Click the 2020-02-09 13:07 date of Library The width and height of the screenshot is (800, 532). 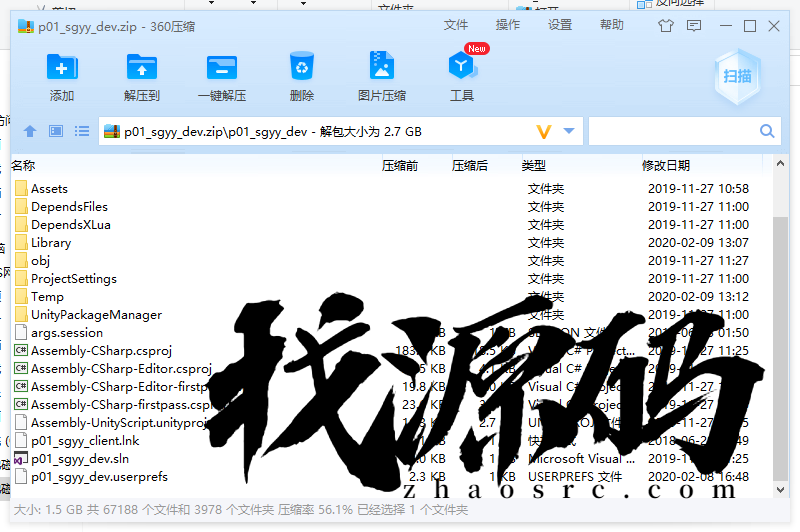point(698,243)
